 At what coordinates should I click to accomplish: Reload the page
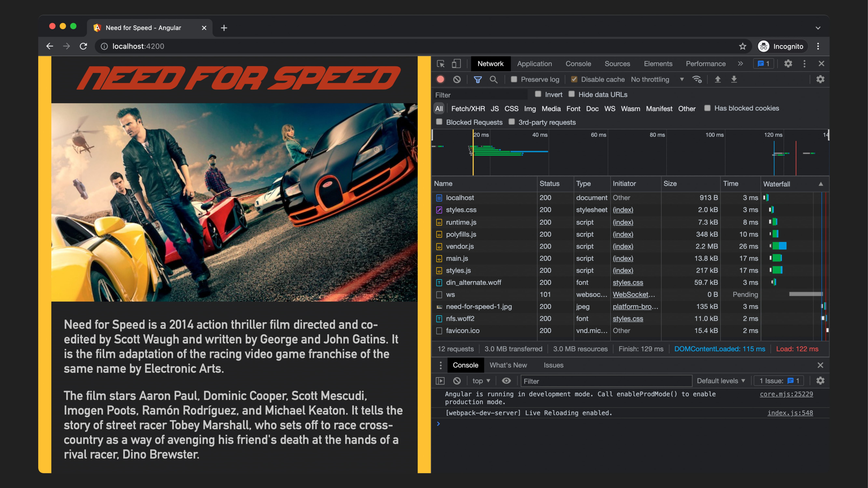pyautogui.click(x=83, y=47)
